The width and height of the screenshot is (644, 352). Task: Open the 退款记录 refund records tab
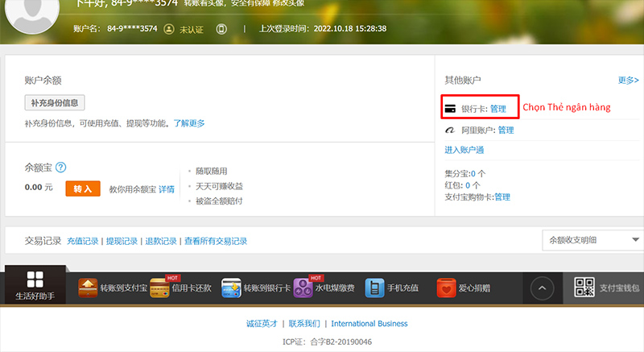tap(160, 241)
